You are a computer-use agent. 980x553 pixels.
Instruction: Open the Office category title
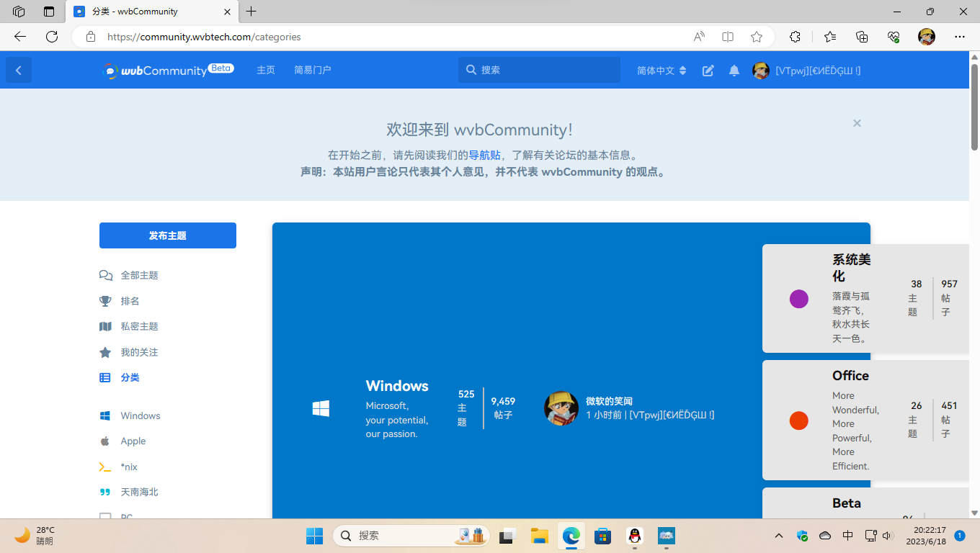click(850, 376)
